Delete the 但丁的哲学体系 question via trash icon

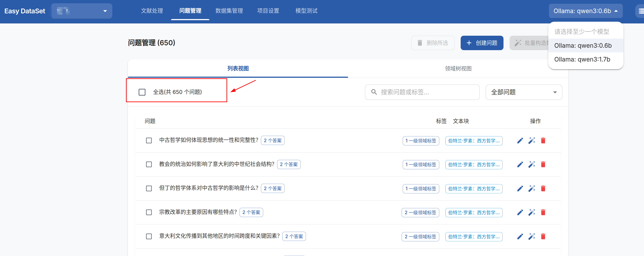(x=543, y=188)
